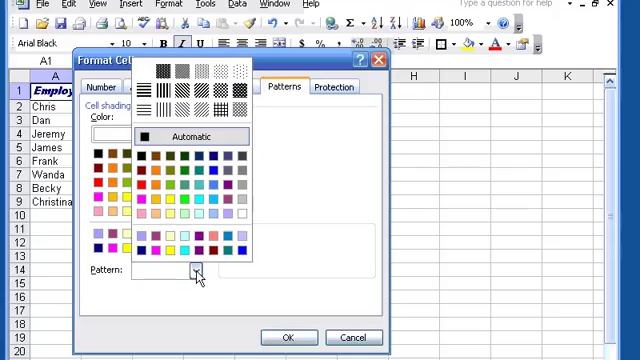Screen dimensions: 640x360
Task: Click the Format Painter brush icon
Action: (249, 23)
